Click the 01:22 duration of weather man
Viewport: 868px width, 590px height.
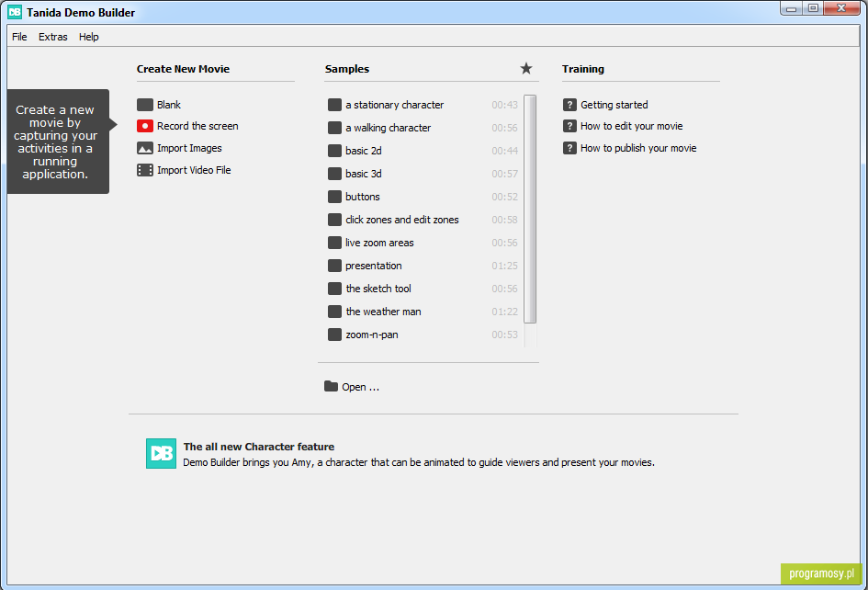pyautogui.click(x=504, y=312)
